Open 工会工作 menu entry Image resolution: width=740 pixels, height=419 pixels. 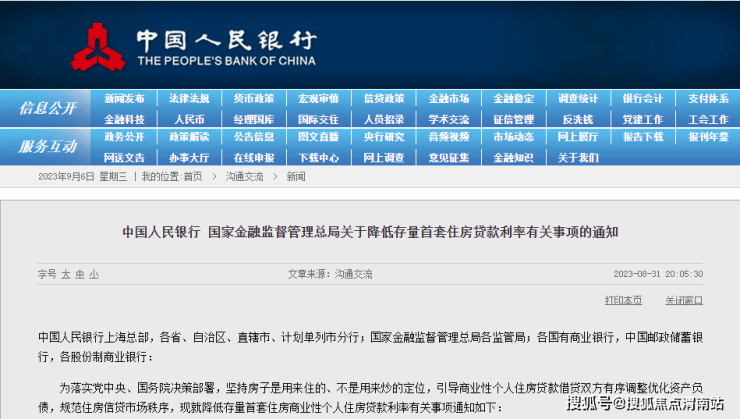[708, 120]
